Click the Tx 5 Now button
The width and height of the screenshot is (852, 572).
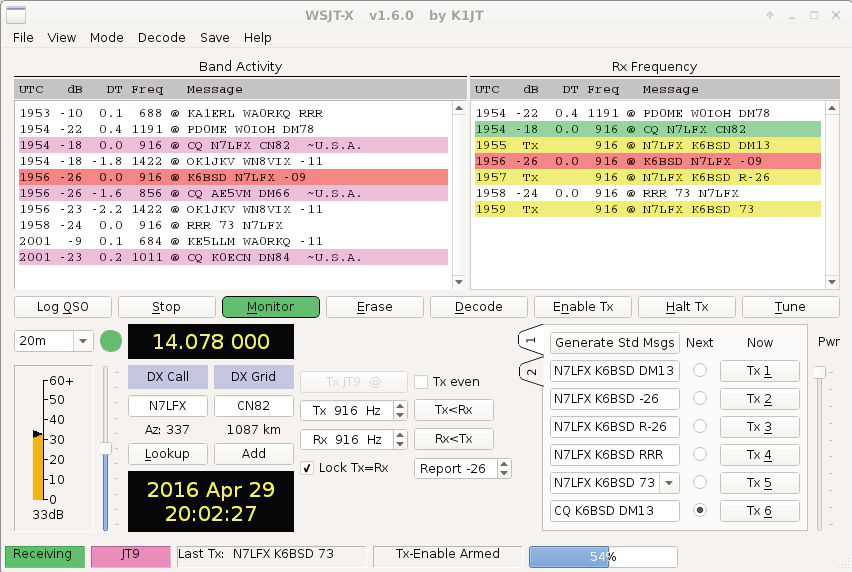(760, 483)
